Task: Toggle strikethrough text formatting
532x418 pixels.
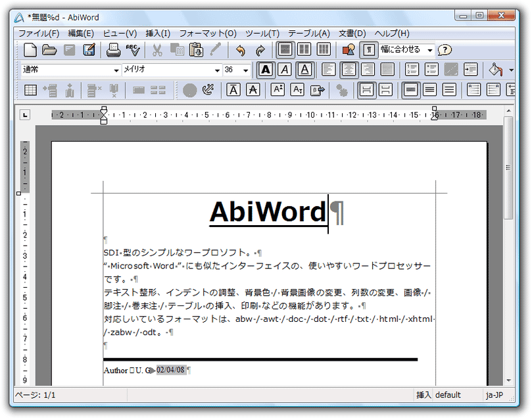Action: click(x=253, y=90)
